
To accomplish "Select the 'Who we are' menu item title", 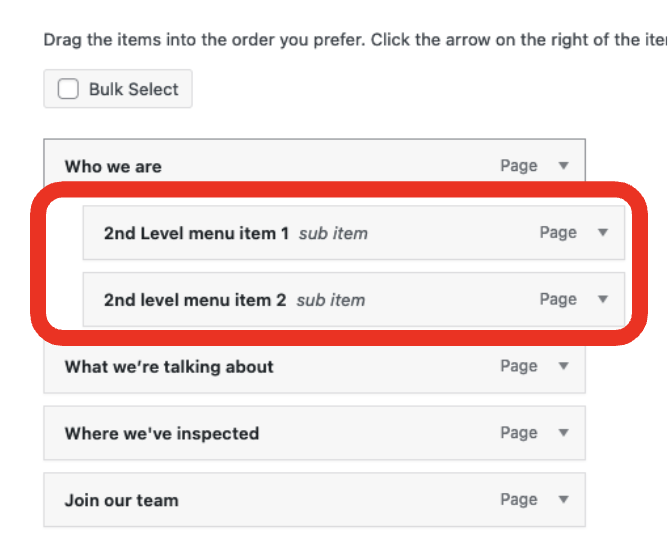I will coord(113,167).
